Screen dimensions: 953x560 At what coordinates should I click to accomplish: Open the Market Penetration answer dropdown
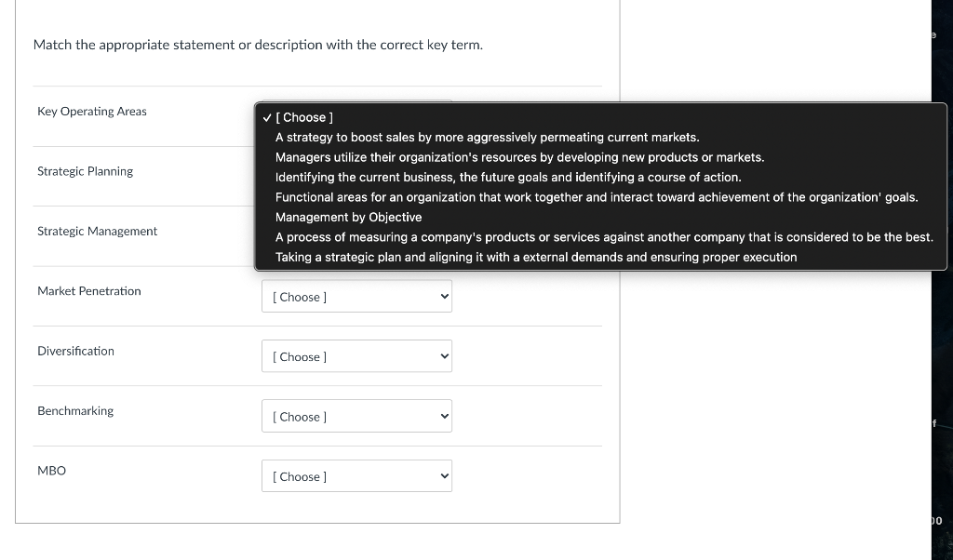[x=356, y=297]
